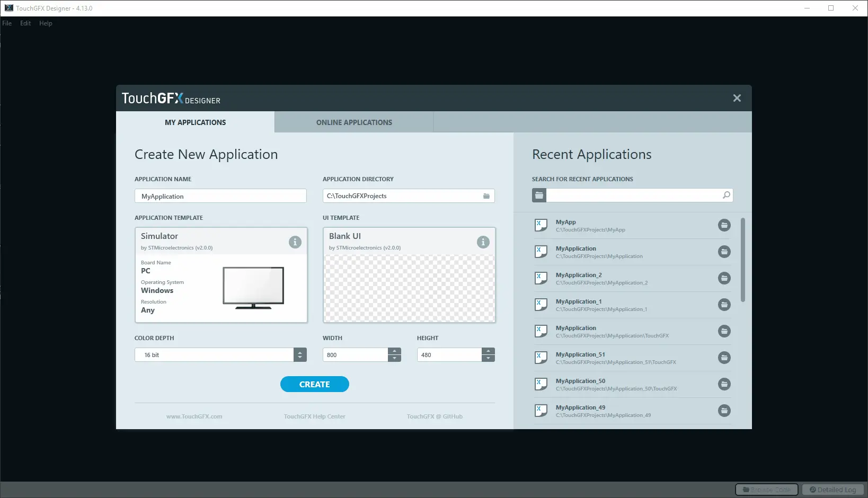868x498 pixels.
Task: Select the Blank UI template preview
Action: (x=409, y=288)
